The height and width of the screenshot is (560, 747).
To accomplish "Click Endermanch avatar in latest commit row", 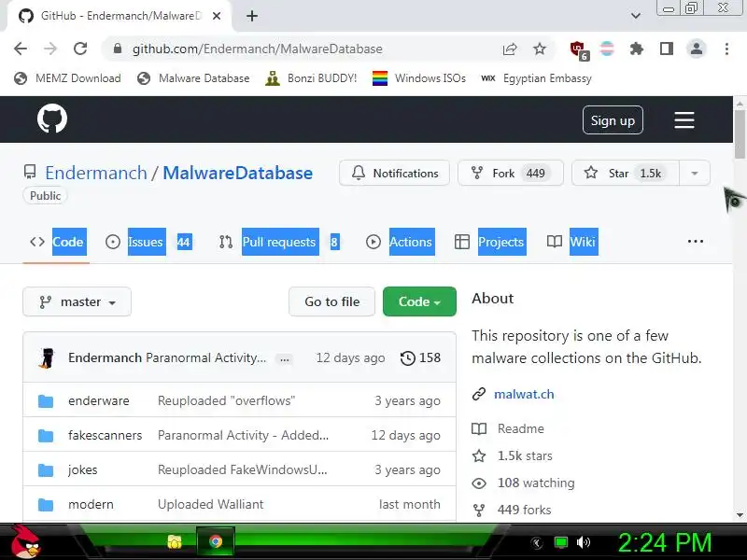I will coord(46,358).
